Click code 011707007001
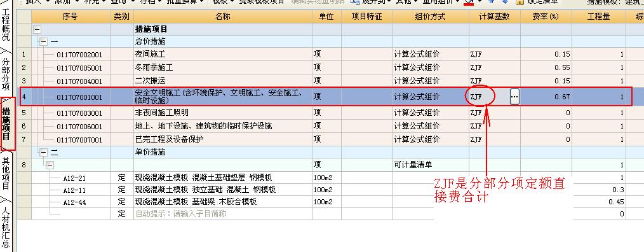 tap(79, 139)
